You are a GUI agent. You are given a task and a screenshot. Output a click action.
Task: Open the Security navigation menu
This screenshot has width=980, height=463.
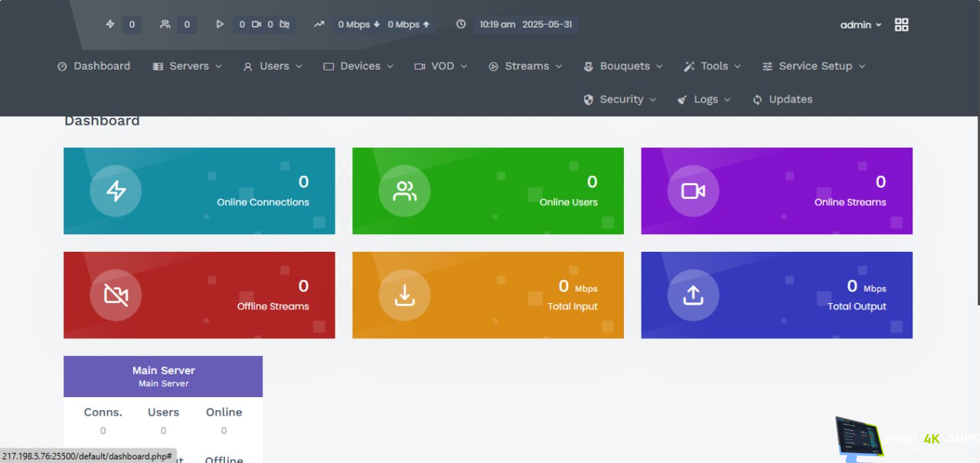pyautogui.click(x=620, y=99)
